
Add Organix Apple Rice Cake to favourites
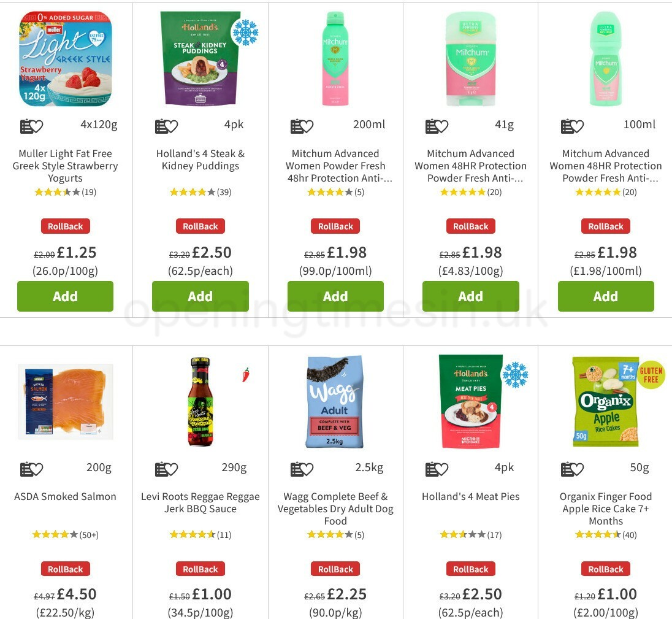[578, 469]
